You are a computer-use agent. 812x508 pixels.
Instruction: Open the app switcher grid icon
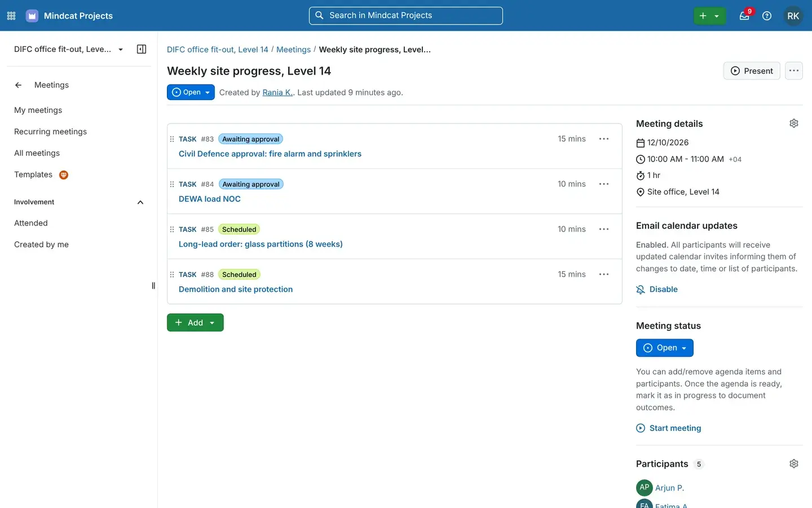coord(11,16)
